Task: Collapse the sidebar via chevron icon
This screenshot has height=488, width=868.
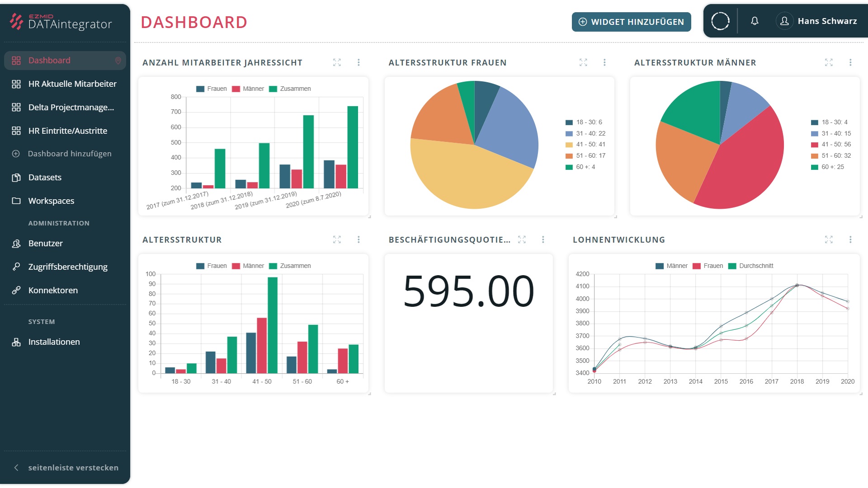Action: tap(16, 468)
